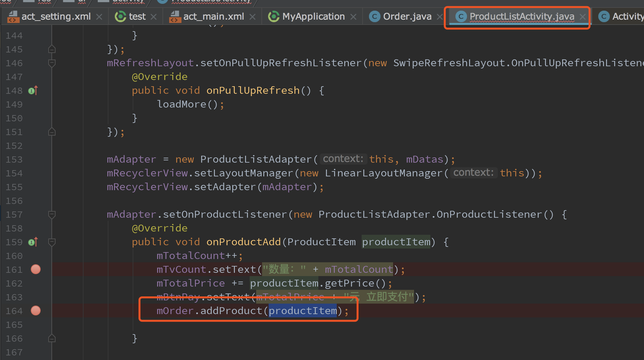Collapse the code block ending at line 145
644x360 pixels.
point(52,49)
